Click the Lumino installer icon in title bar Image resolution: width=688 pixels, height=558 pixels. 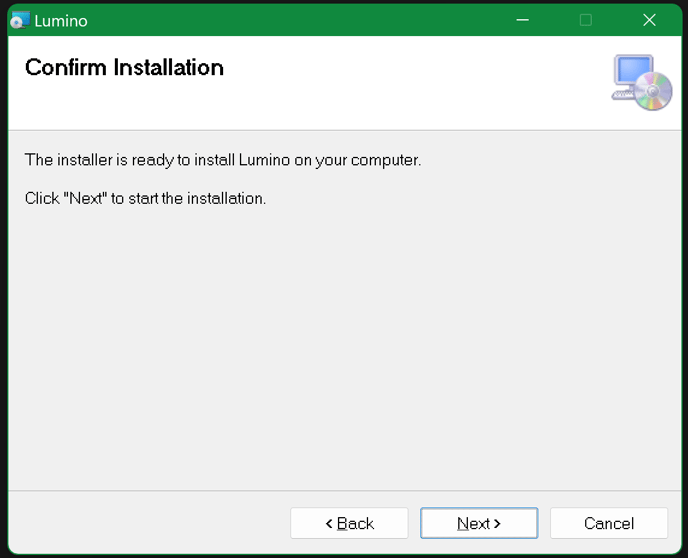tap(20, 20)
